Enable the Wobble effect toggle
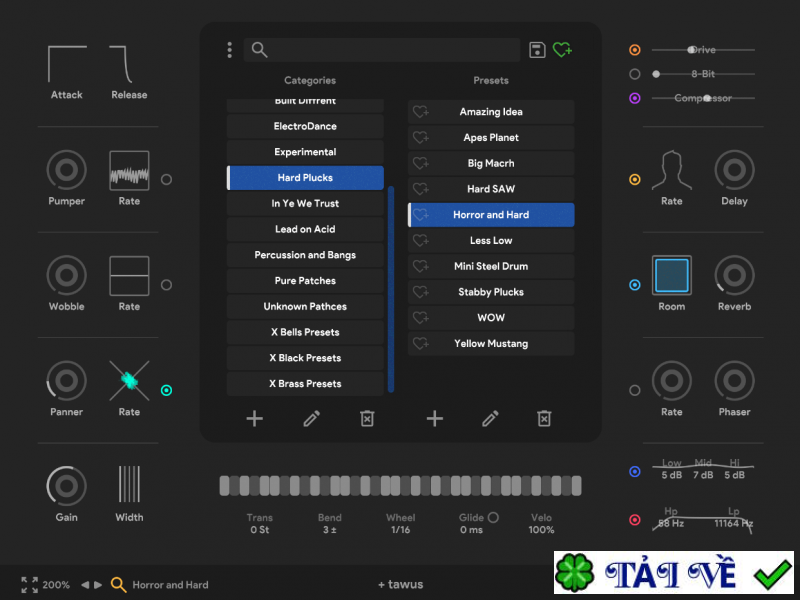The width and height of the screenshot is (800, 600). 166,285
